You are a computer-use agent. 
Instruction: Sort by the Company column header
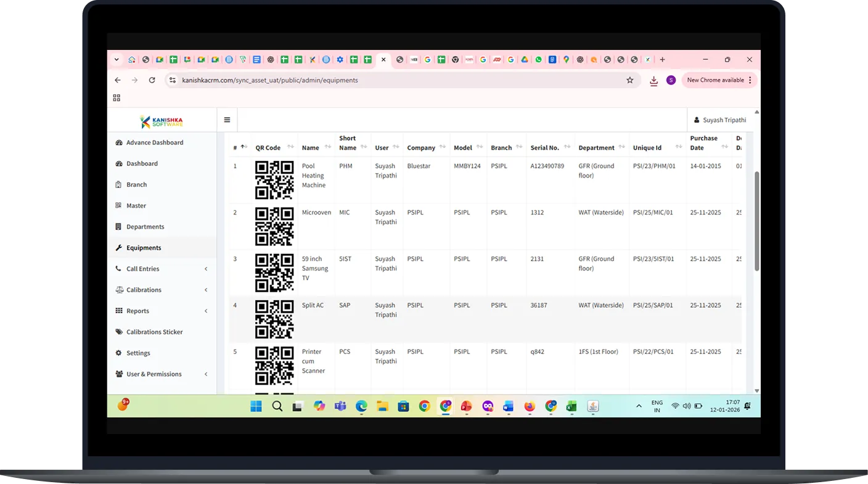point(426,147)
